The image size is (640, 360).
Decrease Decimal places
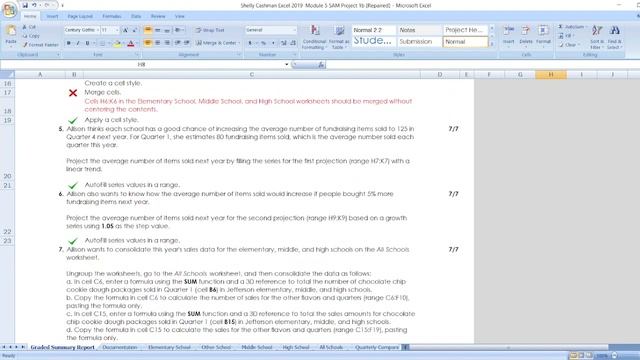[293, 43]
